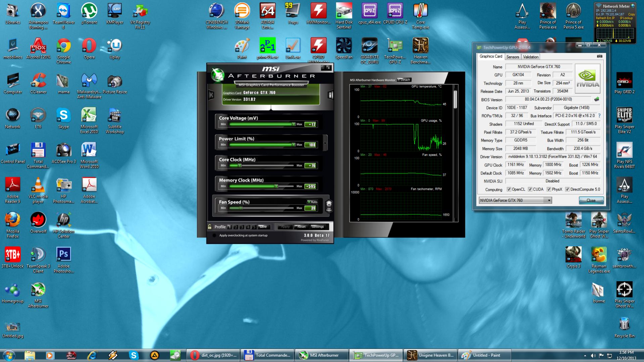Click the Power Limit slider handle
This screenshot has width=644, height=362.
293,145
